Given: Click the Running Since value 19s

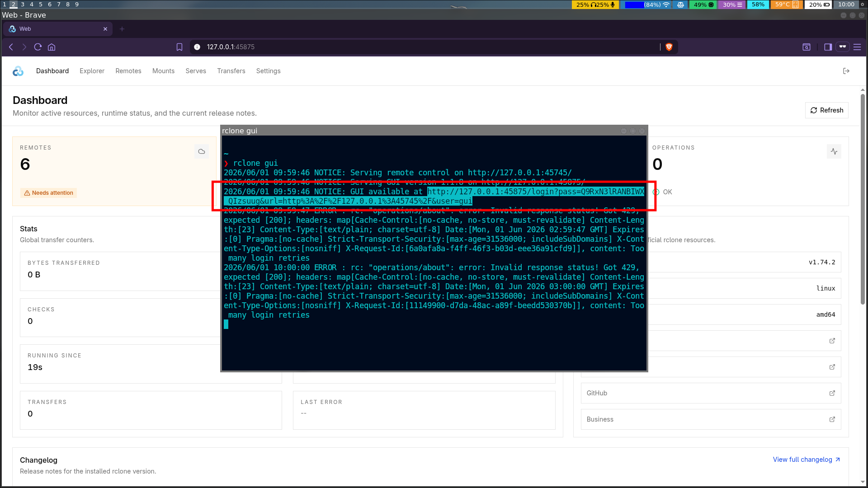Looking at the screenshot, I should (x=35, y=367).
